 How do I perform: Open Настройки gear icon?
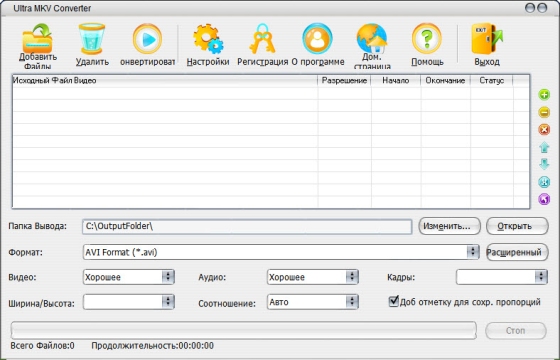(208, 39)
